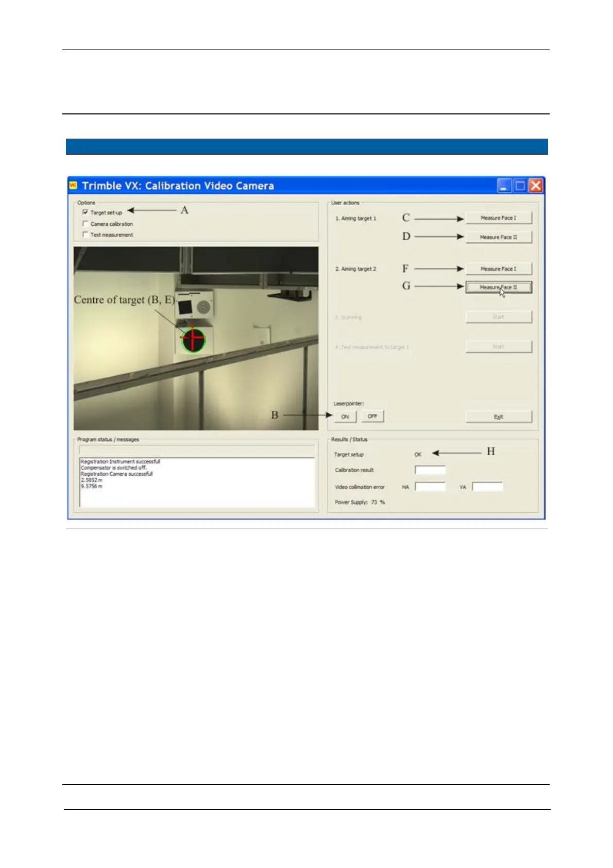Click the 9.5756 m distance value

92,486
